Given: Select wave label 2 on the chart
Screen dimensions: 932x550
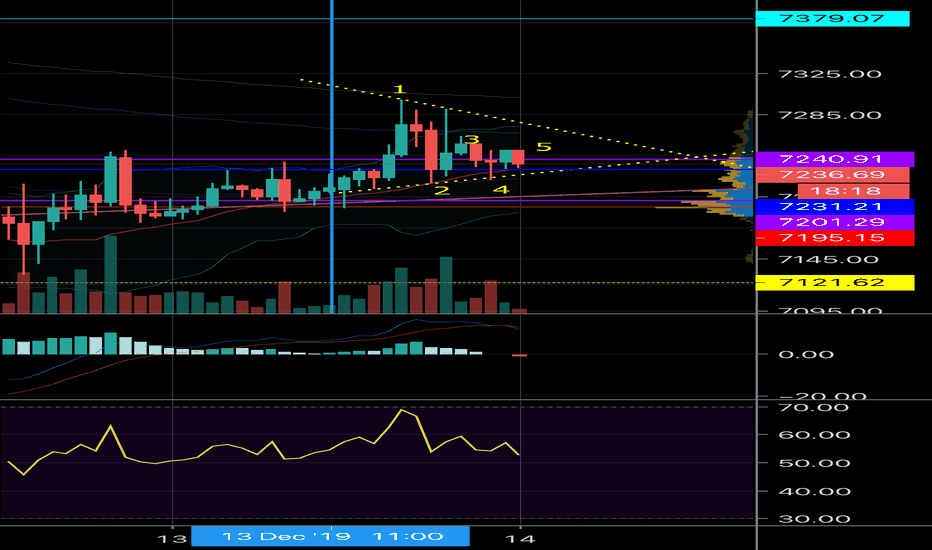Looking at the screenshot, I should click(442, 190).
